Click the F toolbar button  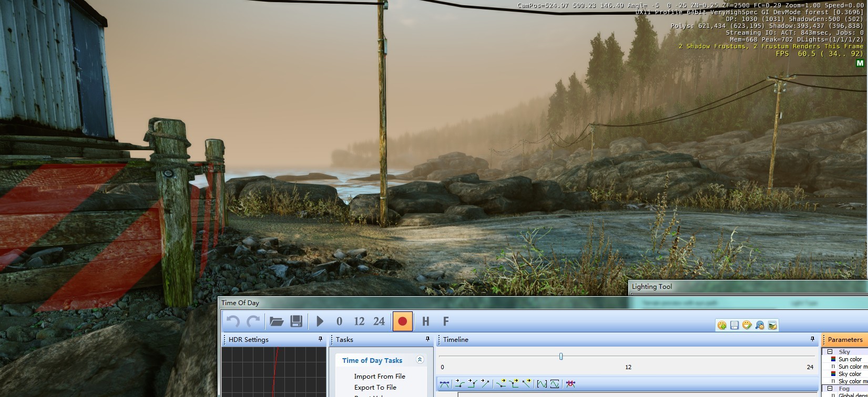446,321
